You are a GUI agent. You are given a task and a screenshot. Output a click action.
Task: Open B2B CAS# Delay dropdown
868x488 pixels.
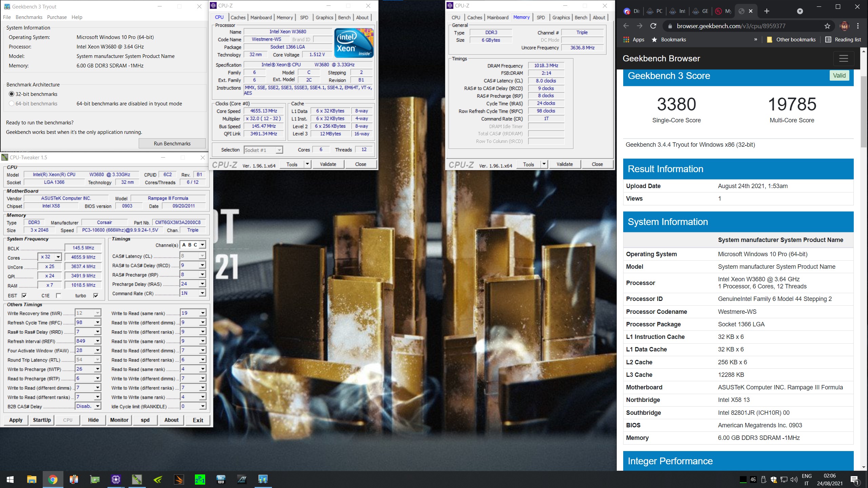point(98,406)
